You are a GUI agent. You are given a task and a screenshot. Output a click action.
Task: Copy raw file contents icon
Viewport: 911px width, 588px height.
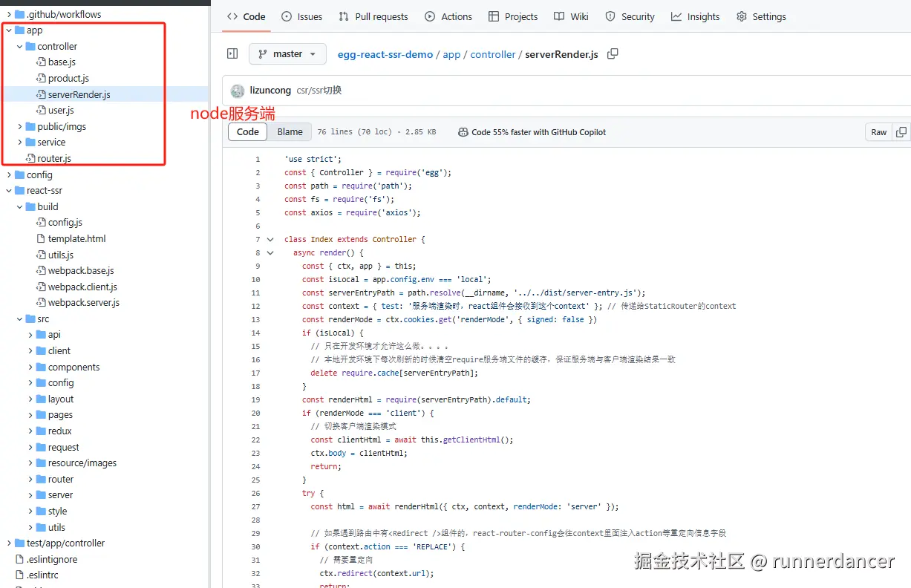[x=901, y=132]
